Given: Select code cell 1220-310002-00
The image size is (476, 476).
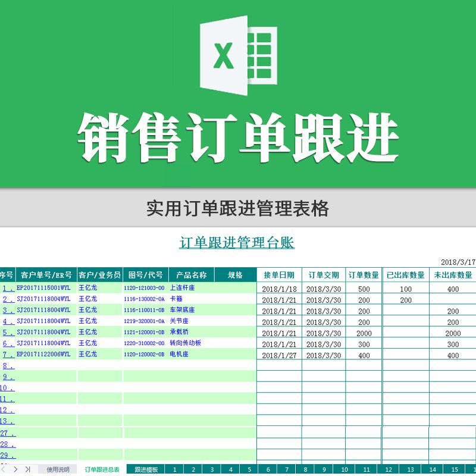Looking at the screenshot, I should pos(144,343).
